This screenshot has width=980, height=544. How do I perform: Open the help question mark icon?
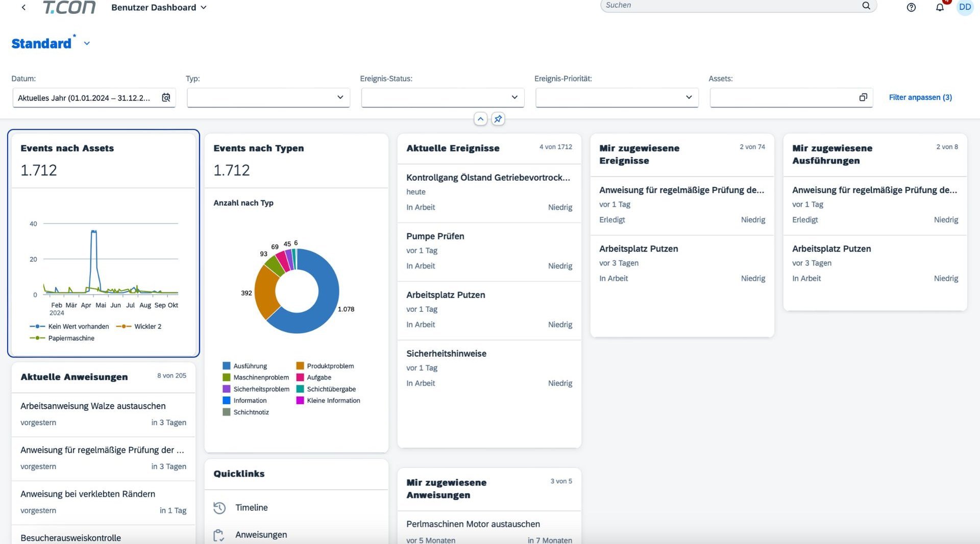coord(911,7)
